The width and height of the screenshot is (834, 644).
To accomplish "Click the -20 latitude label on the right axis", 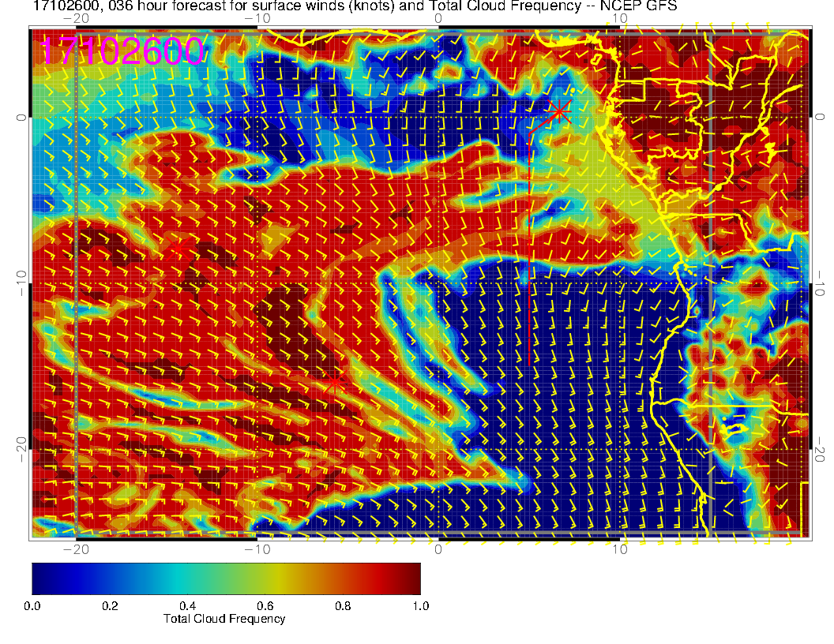I will (820, 450).
